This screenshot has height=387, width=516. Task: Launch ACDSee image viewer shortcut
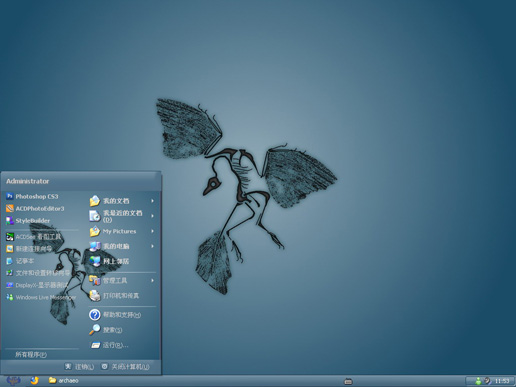(34, 237)
